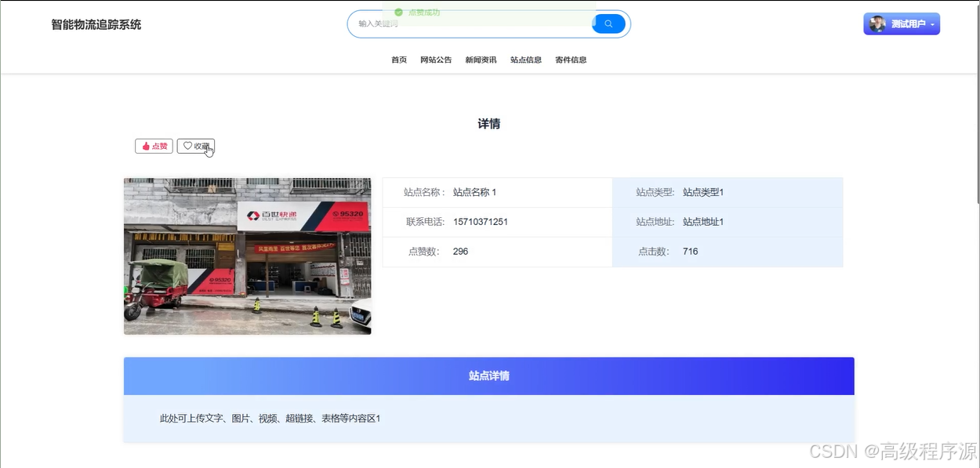This screenshot has height=468, width=980.
Task: Open the 寄件信息 nav item
Action: click(571, 60)
